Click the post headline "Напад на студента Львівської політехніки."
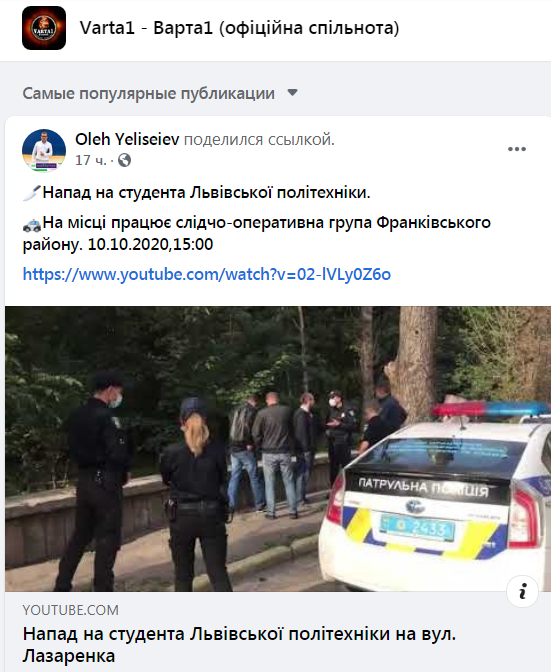Viewport: 551px width, 672px height. pyautogui.click(x=206, y=193)
